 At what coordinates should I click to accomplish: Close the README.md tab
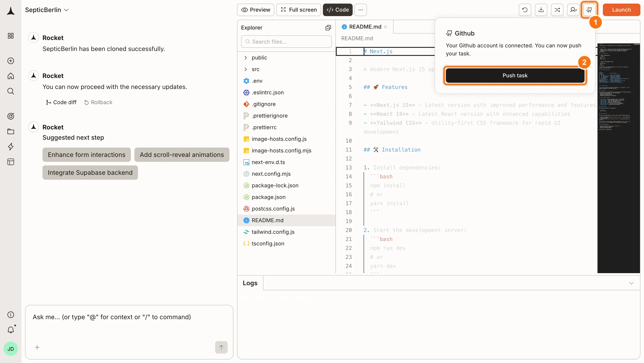pos(386,27)
